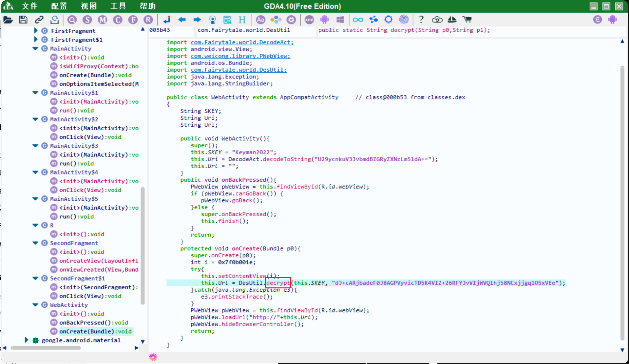The image size is (629, 364).
Task: Open file with the folder icon
Action: click(8, 20)
